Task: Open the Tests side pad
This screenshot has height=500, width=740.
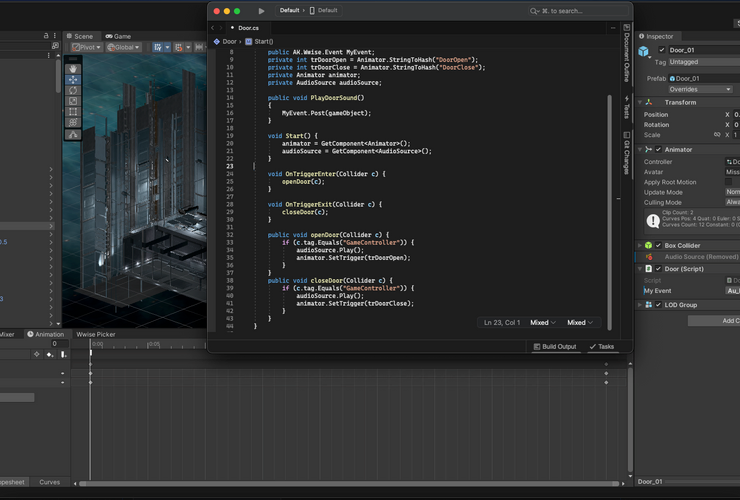Action: [627, 107]
